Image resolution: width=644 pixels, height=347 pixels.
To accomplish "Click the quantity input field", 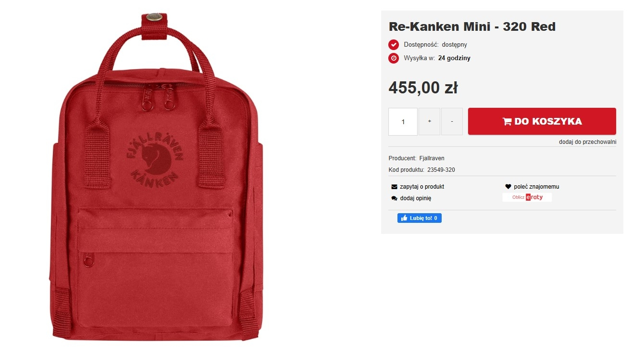I will 403,122.
